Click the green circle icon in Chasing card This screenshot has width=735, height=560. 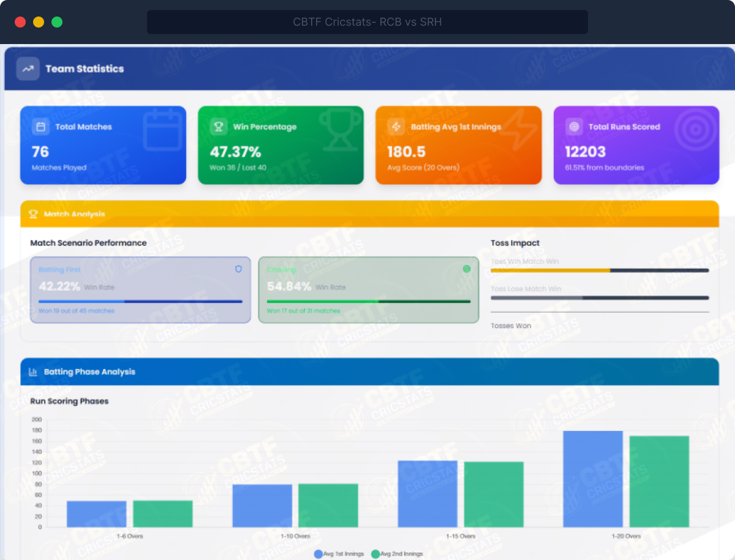(x=467, y=269)
